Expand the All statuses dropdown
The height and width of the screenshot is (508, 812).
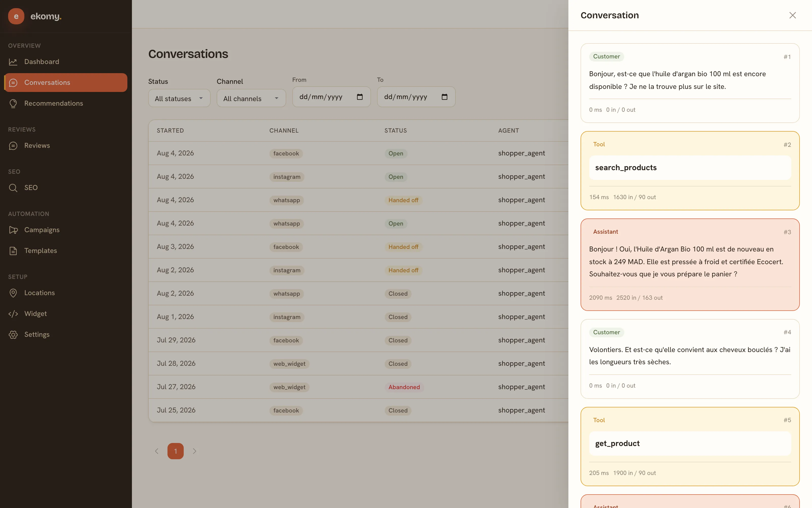click(179, 99)
